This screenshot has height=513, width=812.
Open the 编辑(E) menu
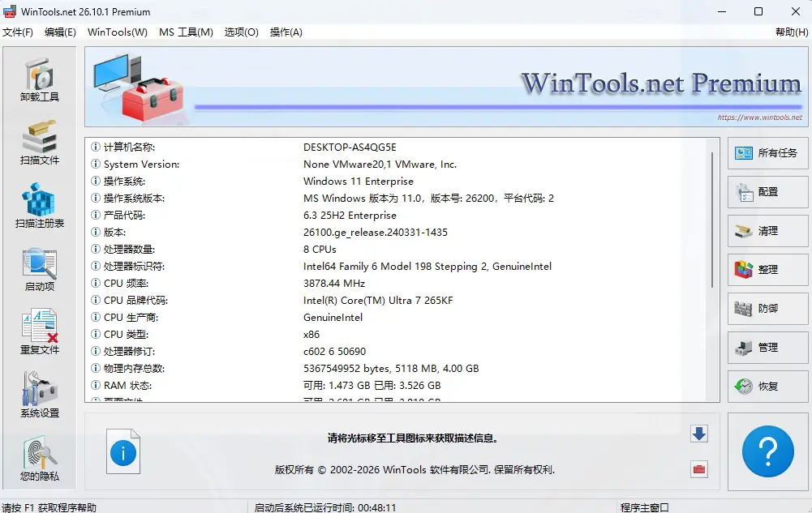coord(60,32)
